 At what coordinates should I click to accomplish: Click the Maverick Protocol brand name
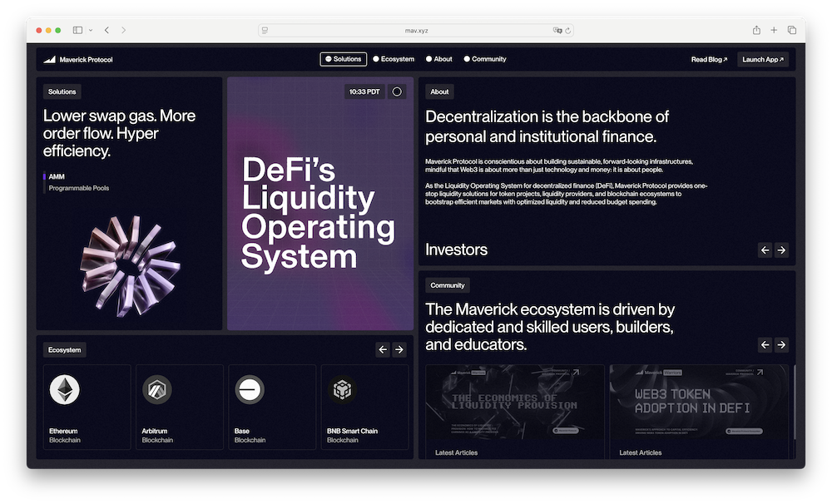coord(86,59)
